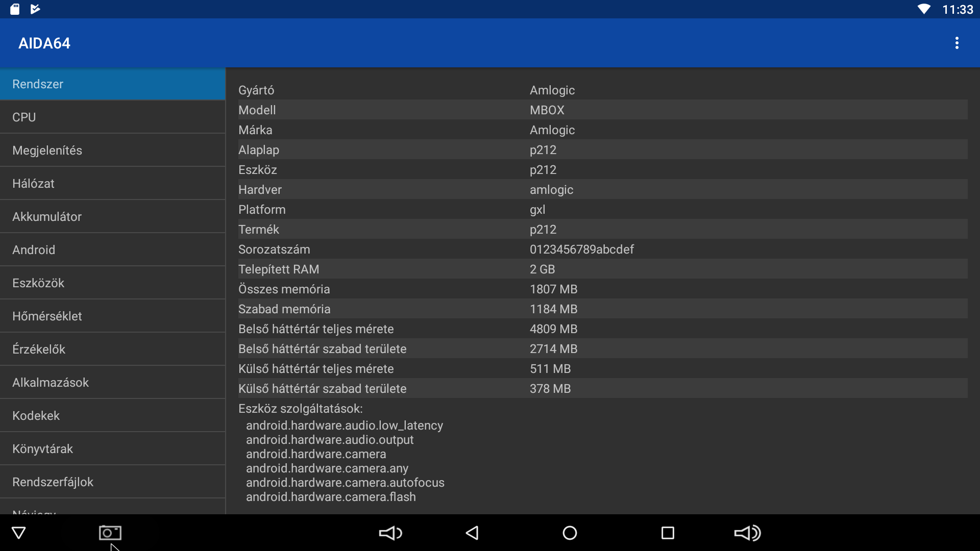Select the Termék p212 row
Image resolution: width=980 pixels, height=551 pixels.
(603, 230)
